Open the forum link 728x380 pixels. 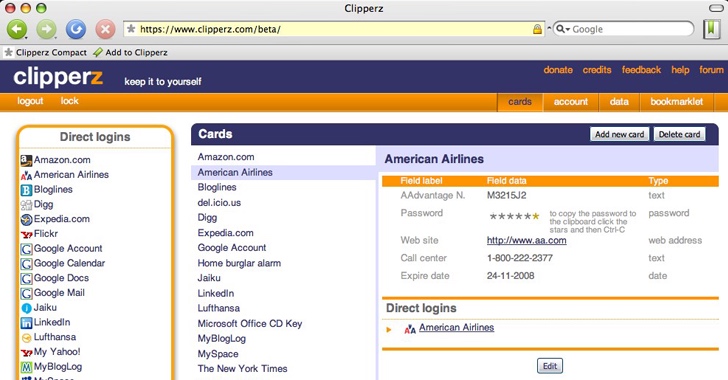711,70
